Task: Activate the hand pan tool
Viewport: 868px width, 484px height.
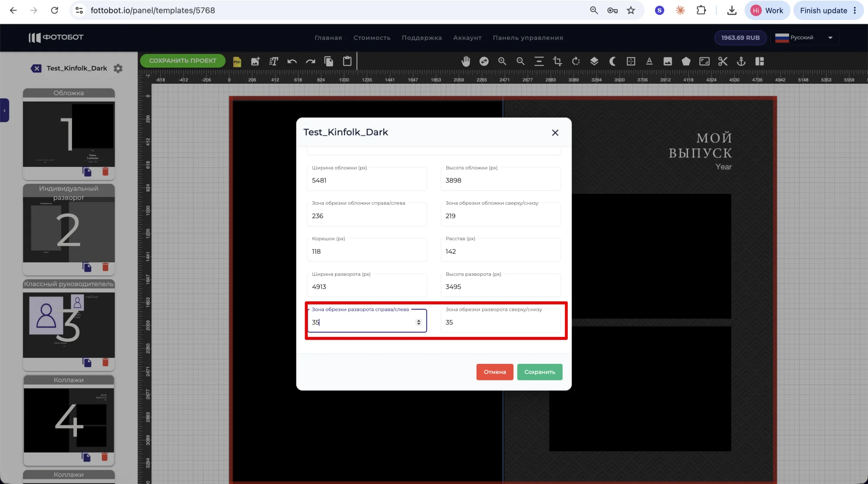Action: [x=466, y=62]
